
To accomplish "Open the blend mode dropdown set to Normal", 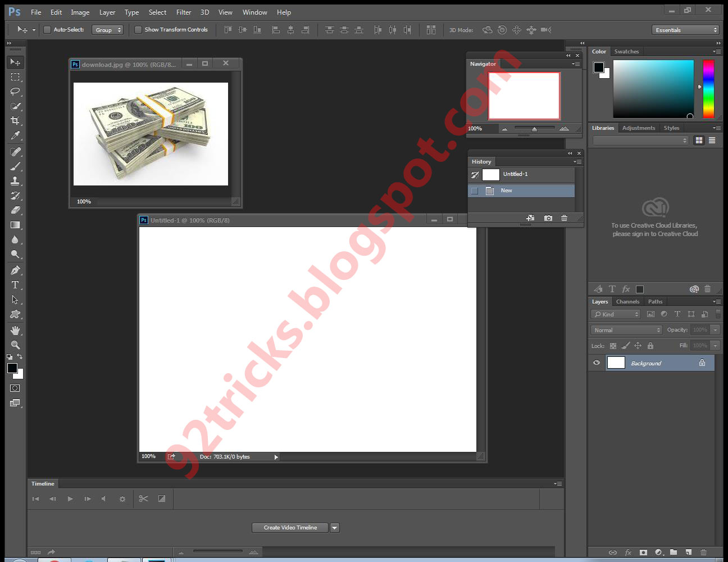I will coord(625,330).
